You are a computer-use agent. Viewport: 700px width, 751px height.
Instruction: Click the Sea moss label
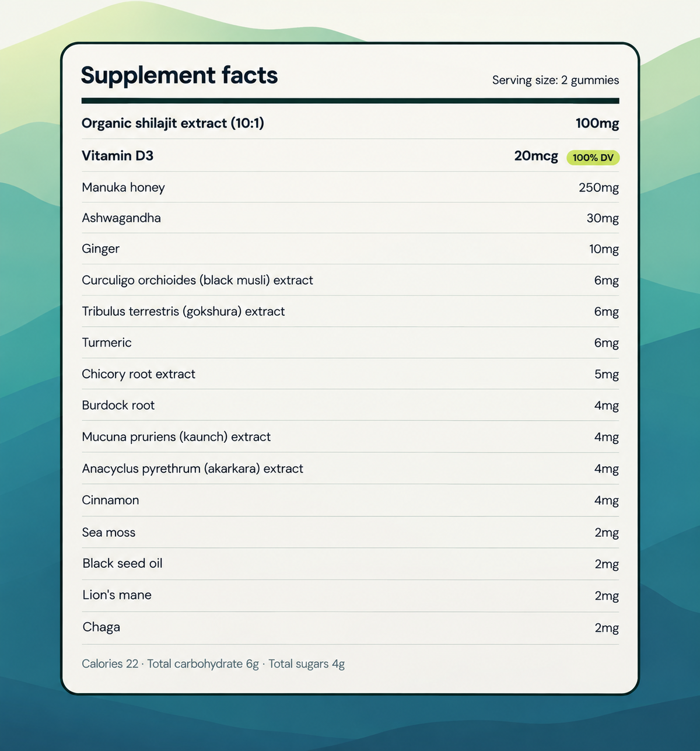pyautogui.click(x=108, y=532)
